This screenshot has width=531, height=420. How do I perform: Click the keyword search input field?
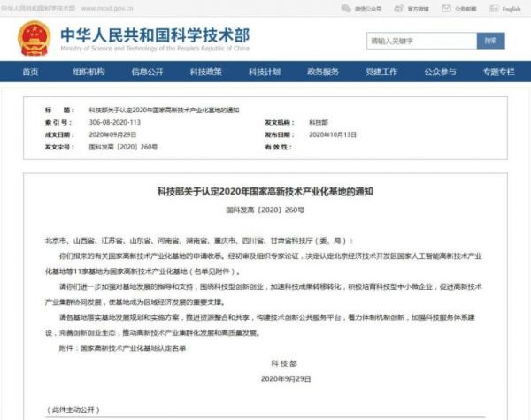(421, 41)
